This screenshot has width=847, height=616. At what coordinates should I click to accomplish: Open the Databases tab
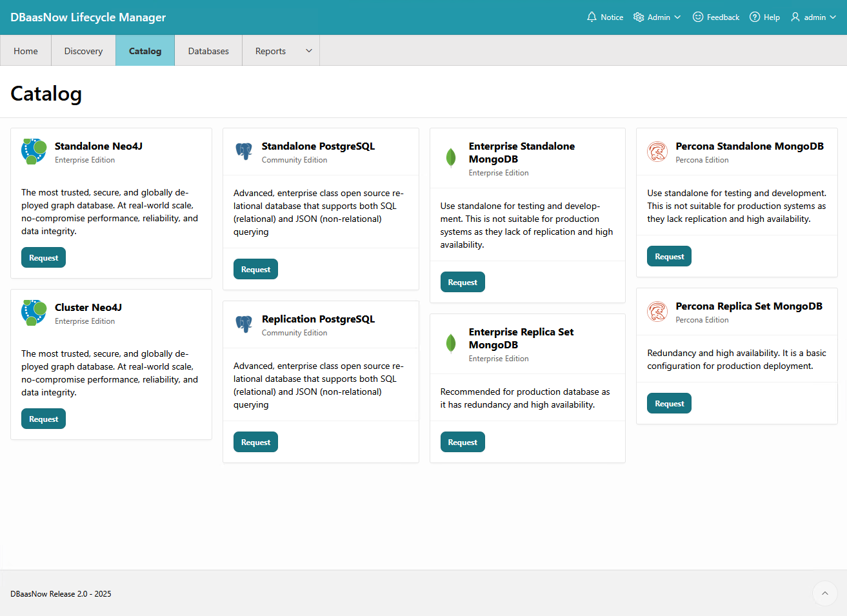[208, 51]
